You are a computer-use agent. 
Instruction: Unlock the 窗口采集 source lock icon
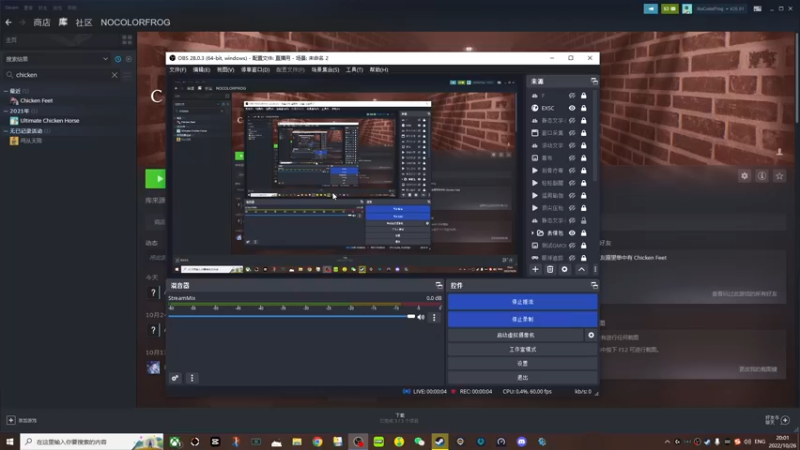point(584,133)
